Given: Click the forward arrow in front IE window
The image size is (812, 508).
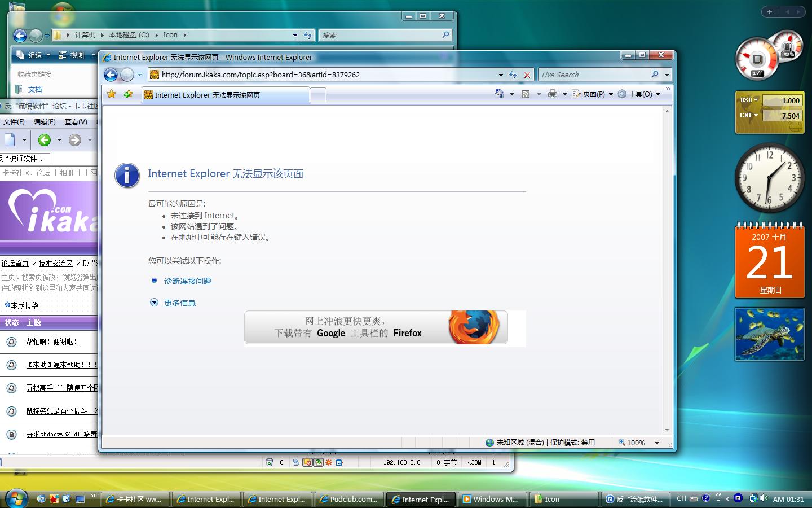Looking at the screenshot, I should pyautogui.click(x=127, y=75).
